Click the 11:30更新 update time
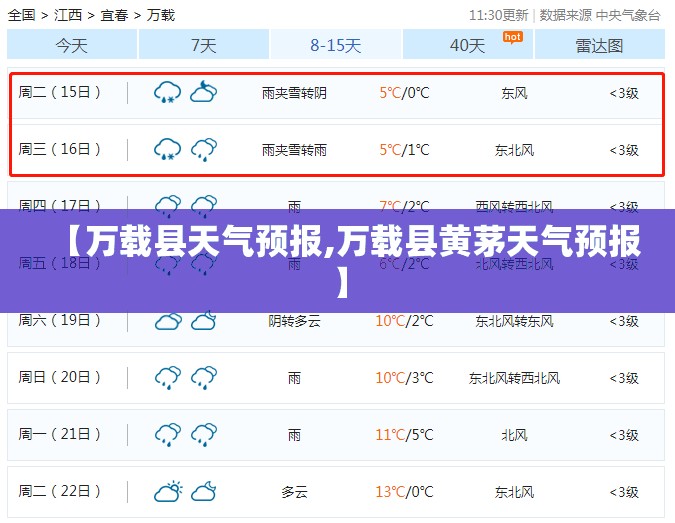The height and width of the screenshot is (523, 675). [x=499, y=15]
